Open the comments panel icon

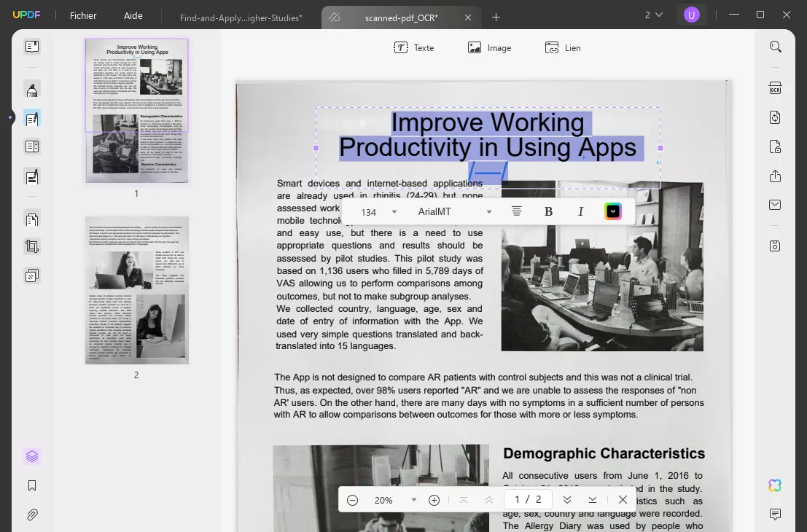click(x=775, y=514)
